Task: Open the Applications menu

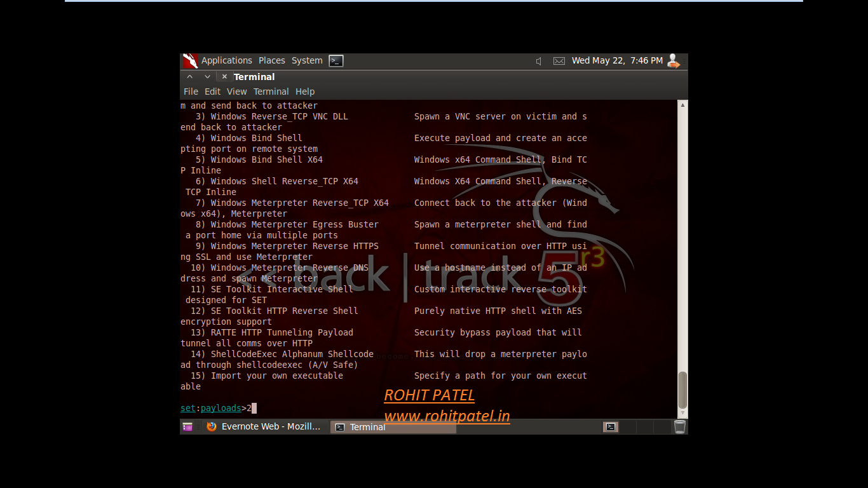Action: point(227,60)
